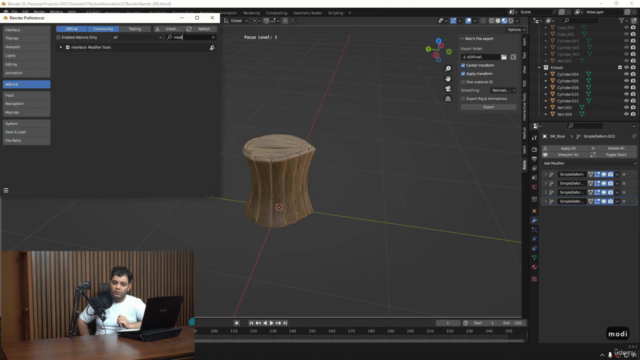Open the Interface section in Preferences

coord(27,30)
